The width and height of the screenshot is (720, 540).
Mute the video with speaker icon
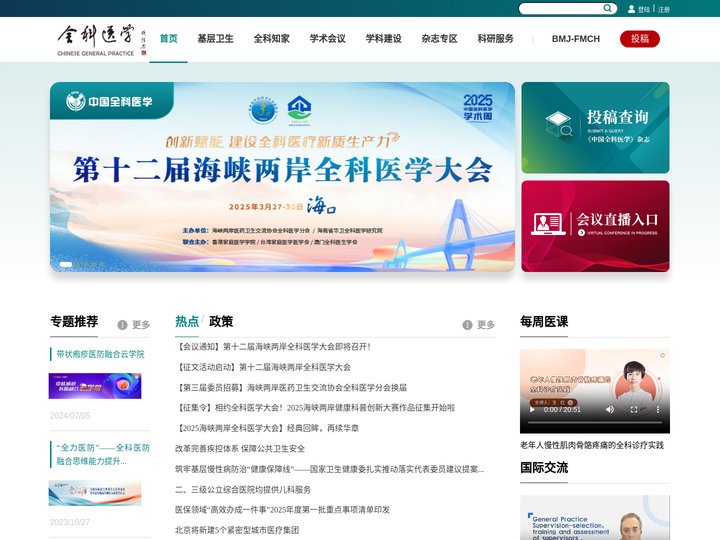point(610,410)
